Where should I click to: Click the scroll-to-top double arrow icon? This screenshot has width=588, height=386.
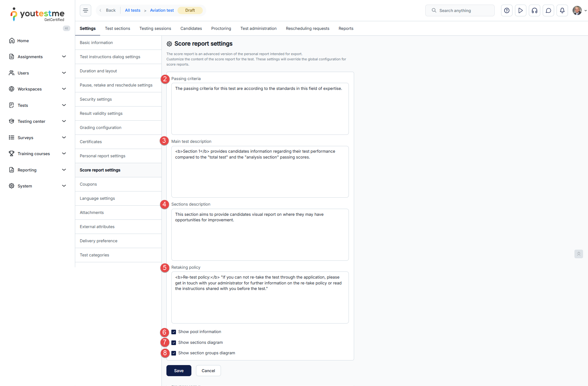pyautogui.click(x=578, y=254)
